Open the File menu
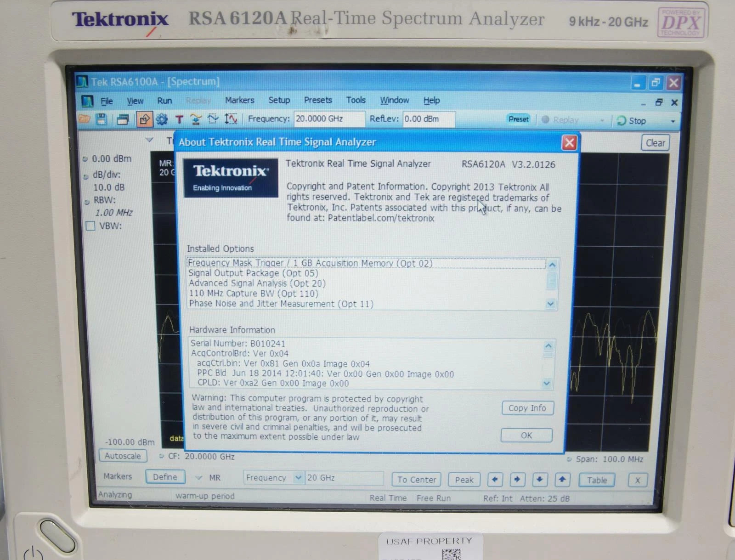The width and height of the screenshot is (735, 560). pyautogui.click(x=107, y=101)
